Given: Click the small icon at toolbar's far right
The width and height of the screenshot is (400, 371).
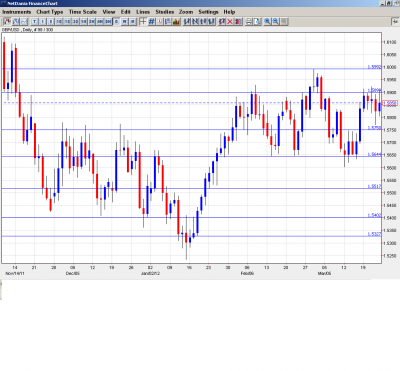Looking at the screenshot, I should coord(395,22).
